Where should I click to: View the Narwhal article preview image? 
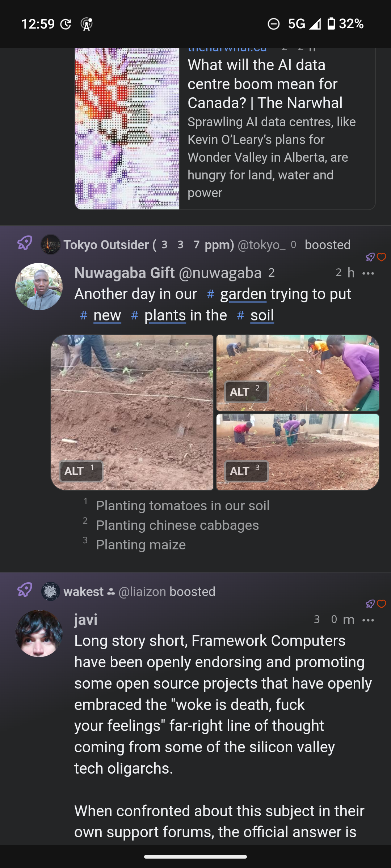click(x=127, y=128)
